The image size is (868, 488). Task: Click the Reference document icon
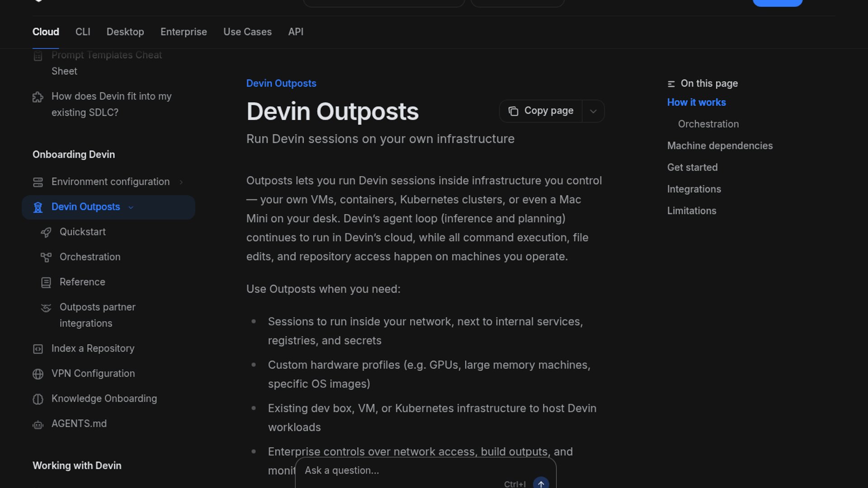click(x=46, y=282)
